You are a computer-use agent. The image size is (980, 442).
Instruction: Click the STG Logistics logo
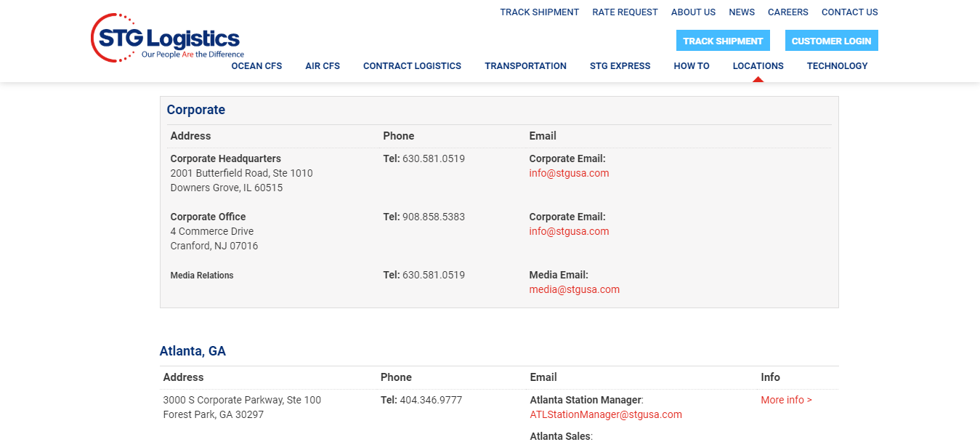[x=167, y=38]
